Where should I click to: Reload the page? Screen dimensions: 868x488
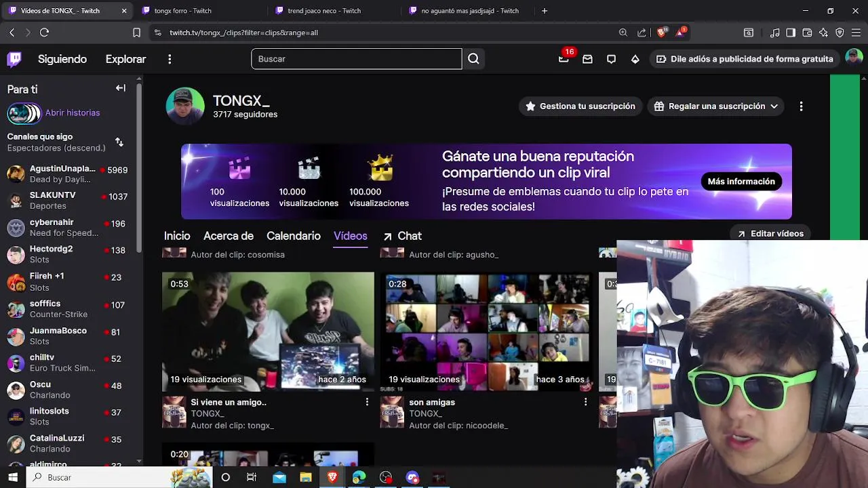pyautogui.click(x=44, y=33)
